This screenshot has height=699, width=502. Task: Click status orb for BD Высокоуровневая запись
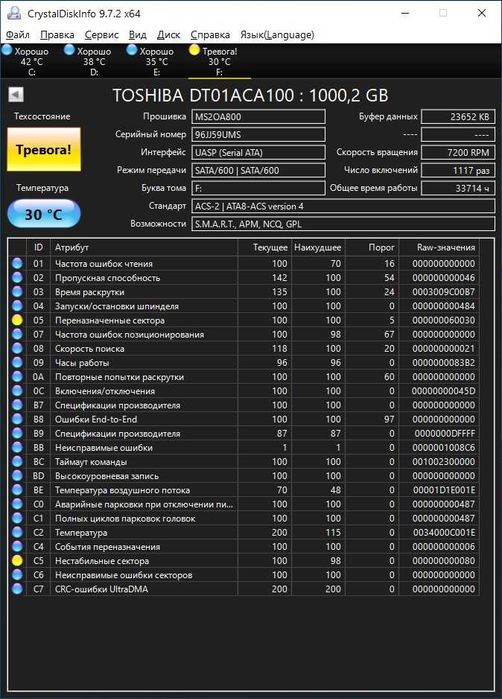coord(17,476)
